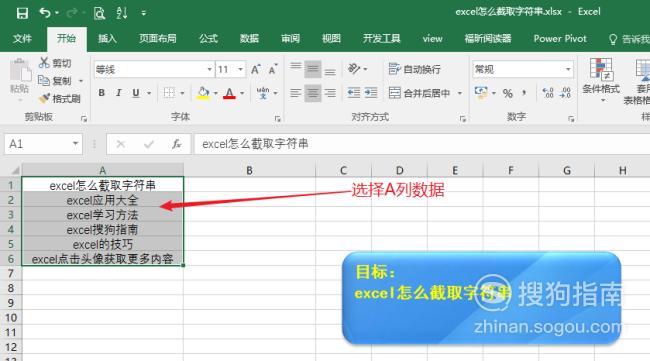
Task: Open the 文件 (File) tab
Action: (x=22, y=39)
